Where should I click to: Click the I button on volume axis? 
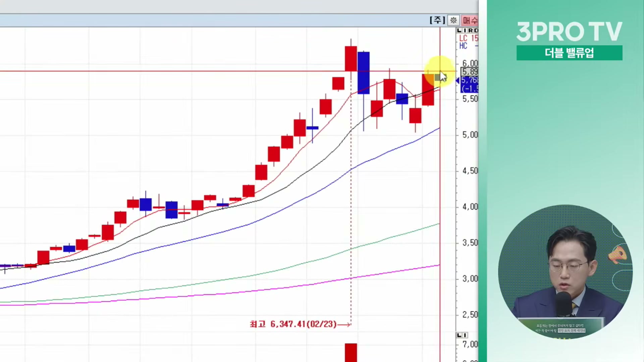pyautogui.click(x=465, y=335)
